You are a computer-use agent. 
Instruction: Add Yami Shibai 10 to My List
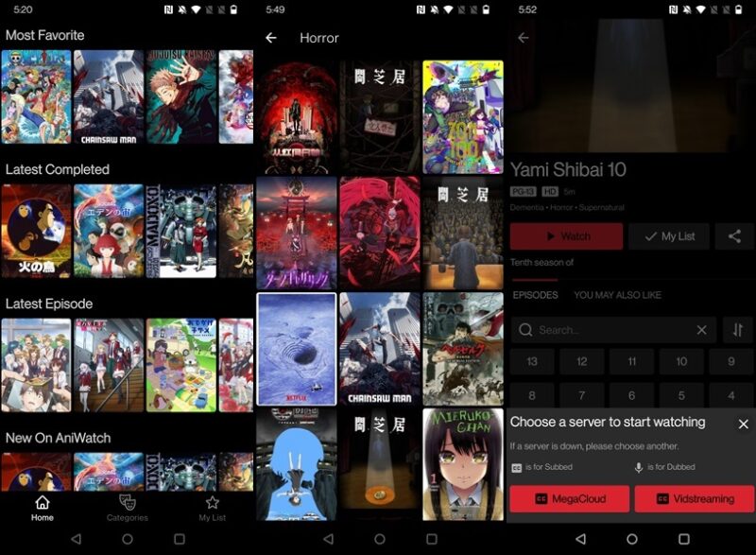coord(668,236)
